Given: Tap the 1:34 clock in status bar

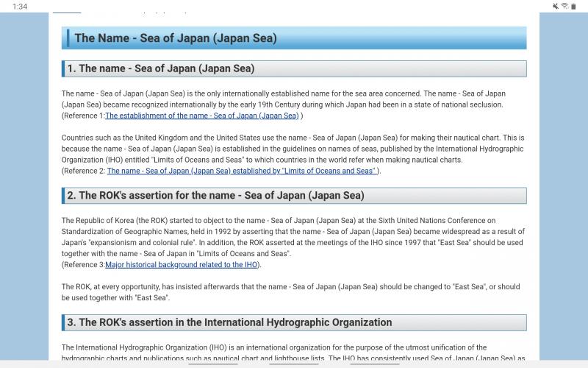Looking at the screenshot, I should pos(20,6).
